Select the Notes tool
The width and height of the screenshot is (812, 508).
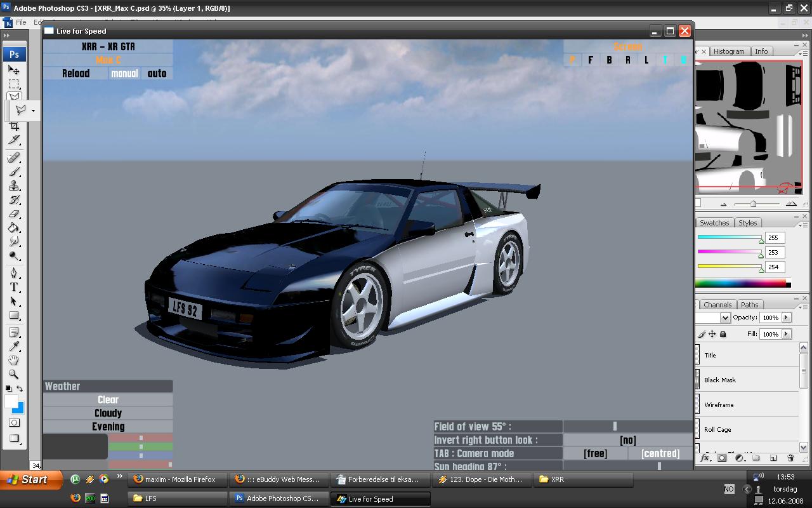[x=14, y=332]
